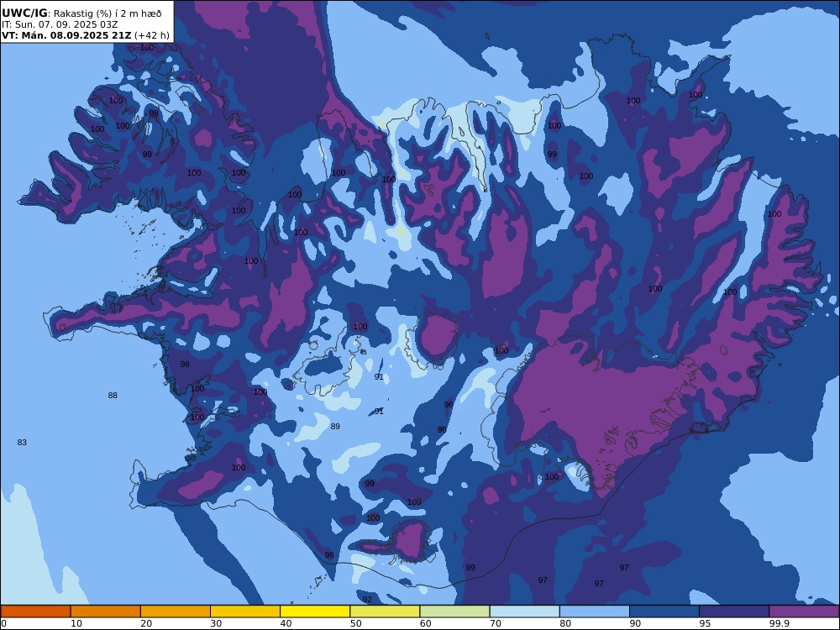Click the 'UWC/IG: Rakastig (%) í 2 m hæð' title

81,13
